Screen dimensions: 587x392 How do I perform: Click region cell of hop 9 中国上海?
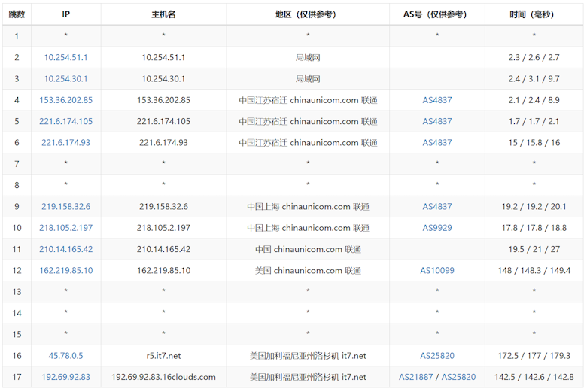(x=308, y=207)
